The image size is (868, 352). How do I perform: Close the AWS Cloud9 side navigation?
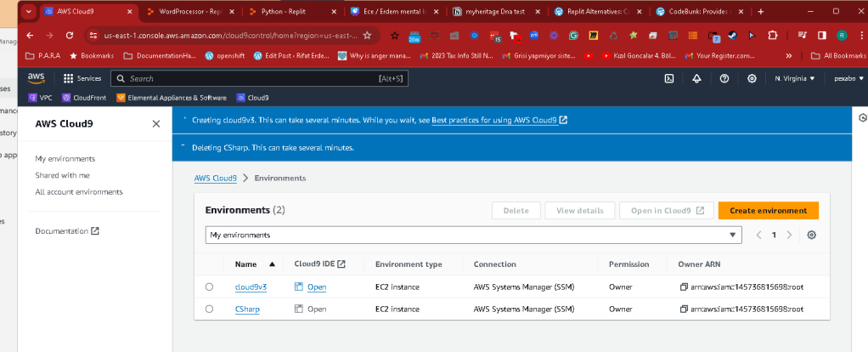point(156,123)
